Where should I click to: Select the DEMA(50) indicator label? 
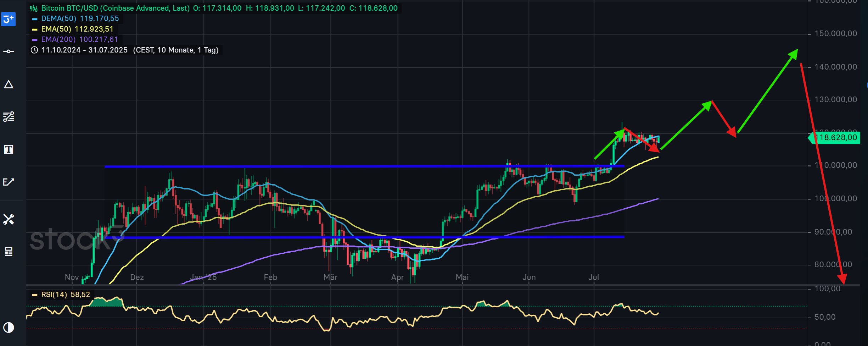(x=58, y=18)
